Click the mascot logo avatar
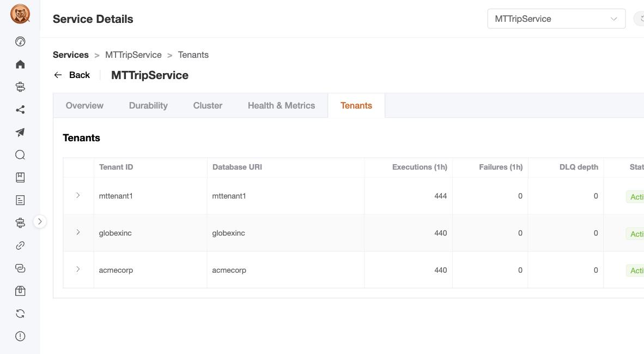Image resolution: width=644 pixels, height=354 pixels. click(x=20, y=14)
